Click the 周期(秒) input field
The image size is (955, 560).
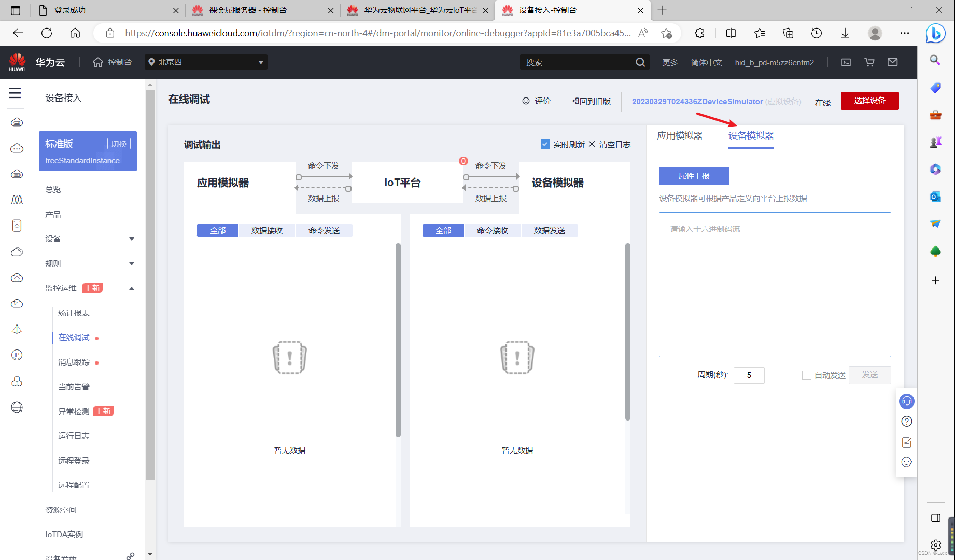(x=749, y=375)
